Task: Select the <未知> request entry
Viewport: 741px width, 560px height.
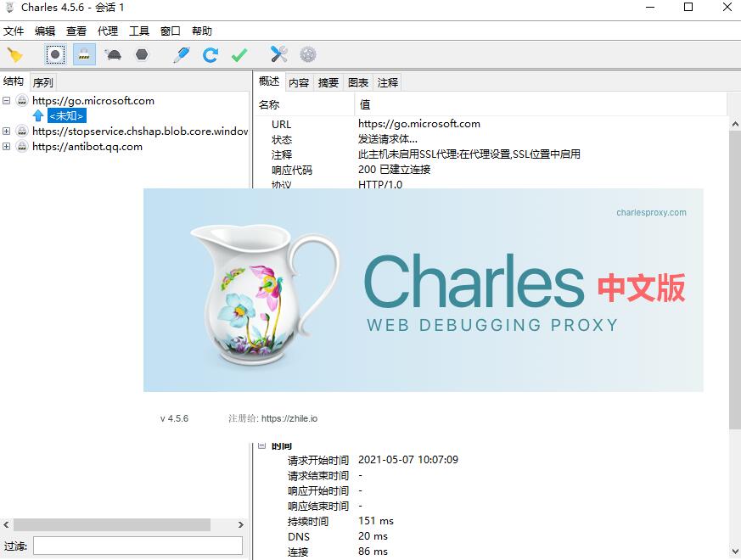Action: (67, 115)
